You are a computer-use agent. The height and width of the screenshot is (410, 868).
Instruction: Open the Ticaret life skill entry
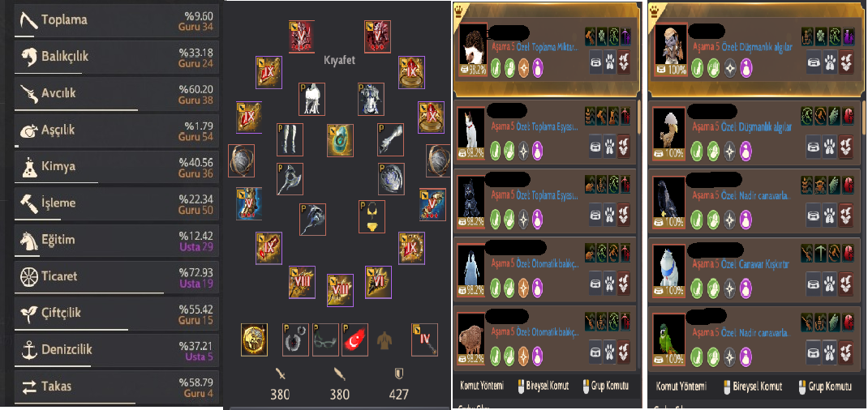click(x=116, y=277)
